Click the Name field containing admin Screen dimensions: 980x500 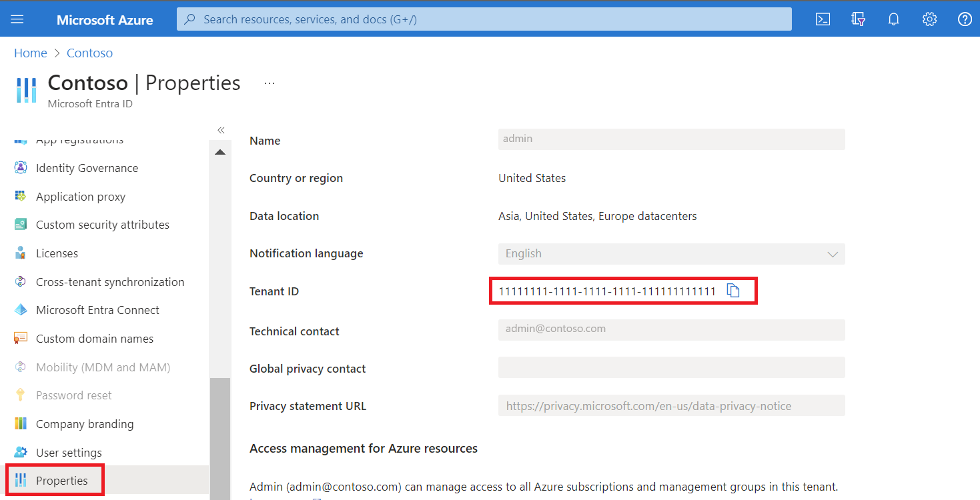tap(672, 139)
